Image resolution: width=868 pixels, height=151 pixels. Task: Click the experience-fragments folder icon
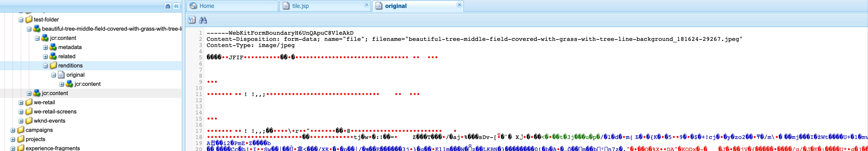point(21,148)
